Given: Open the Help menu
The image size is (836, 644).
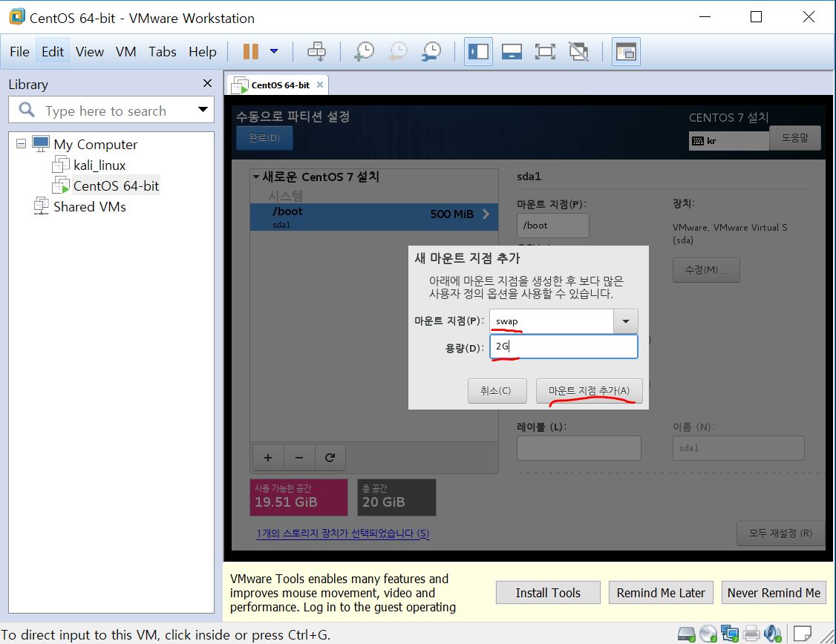Looking at the screenshot, I should [203, 52].
